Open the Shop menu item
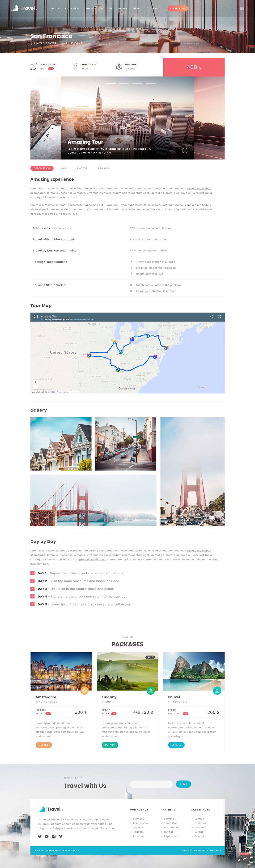255x868 pixels. click(x=89, y=8)
